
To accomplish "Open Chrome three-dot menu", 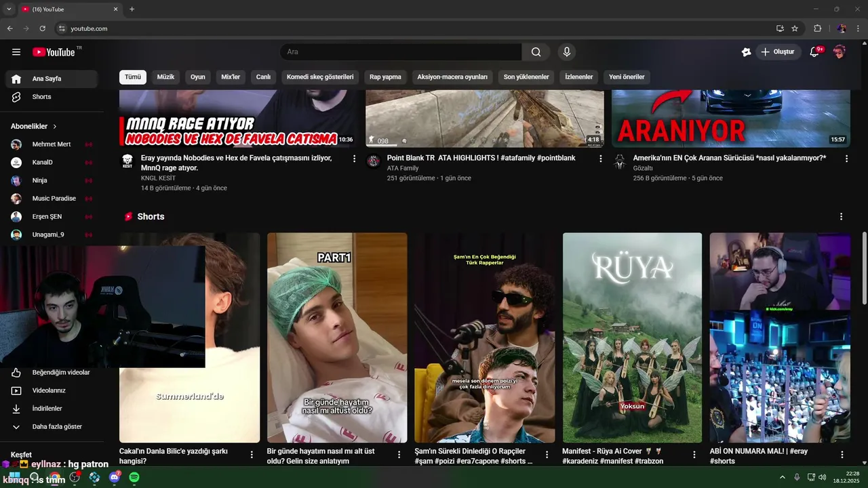I will 858,28.
